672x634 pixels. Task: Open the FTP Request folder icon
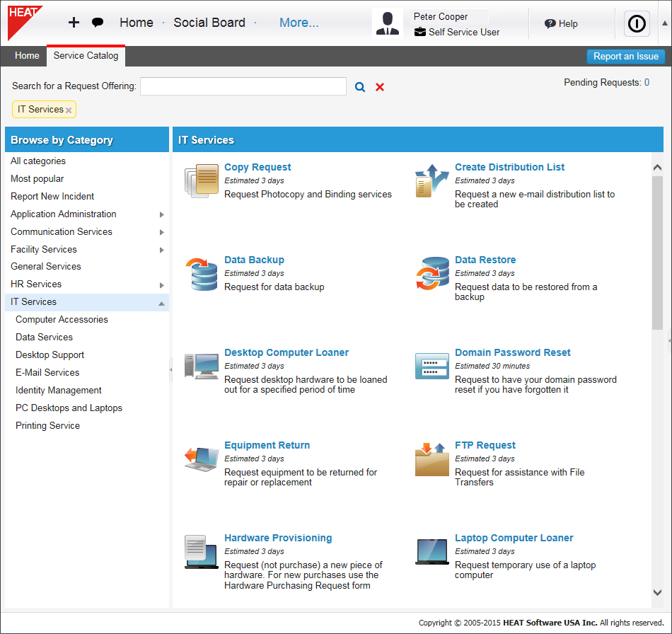432,459
